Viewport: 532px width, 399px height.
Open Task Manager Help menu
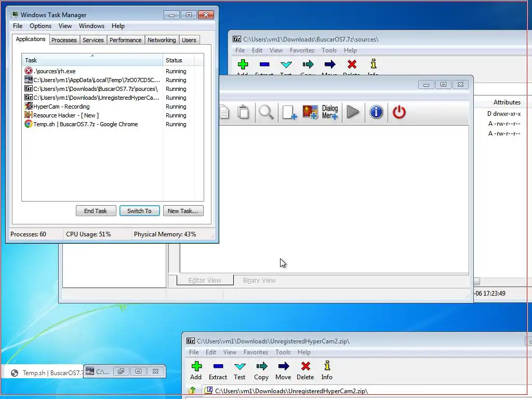pos(118,26)
